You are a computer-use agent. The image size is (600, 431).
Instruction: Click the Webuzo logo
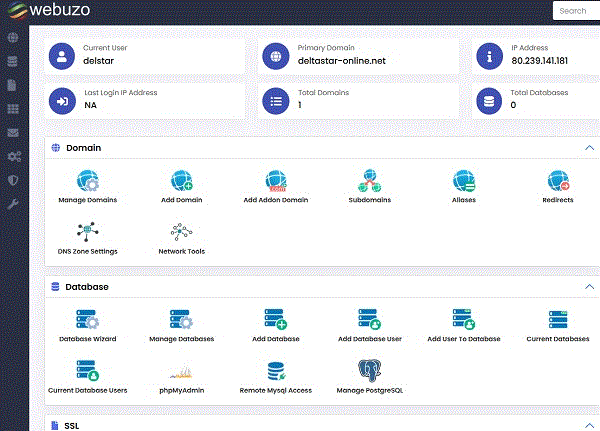(49, 10)
